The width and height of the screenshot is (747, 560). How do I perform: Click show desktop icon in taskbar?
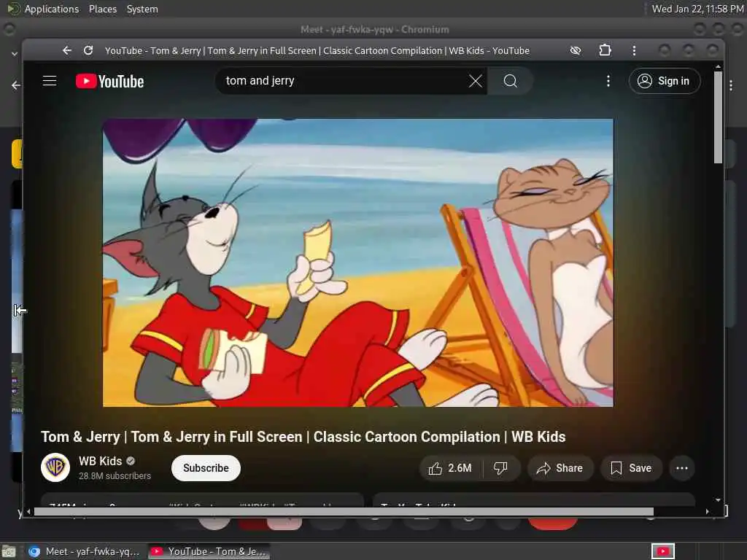click(x=9, y=551)
